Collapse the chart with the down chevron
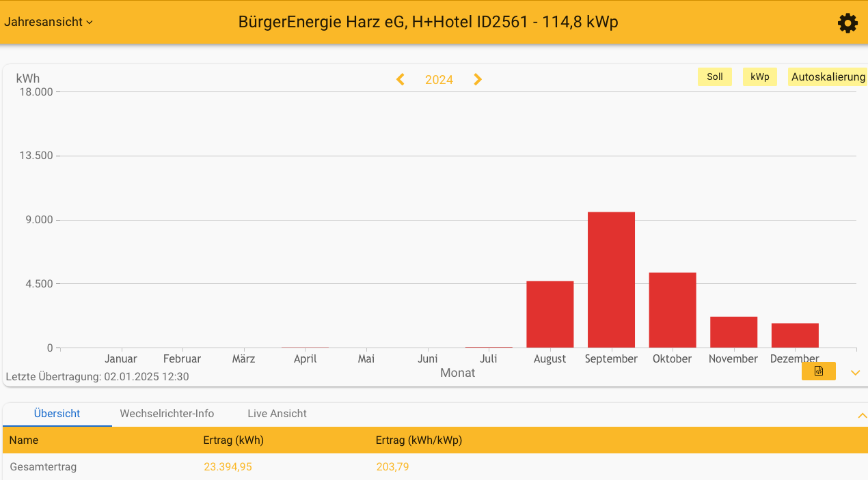Viewport: 868px width, 480px height. tap(855, 372)
